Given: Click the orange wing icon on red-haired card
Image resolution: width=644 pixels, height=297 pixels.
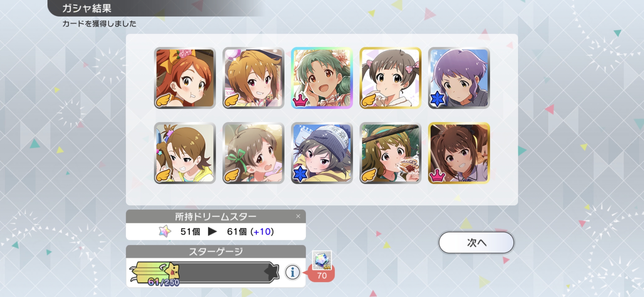Looking at the screenshot, I should [x=163, y=100].
